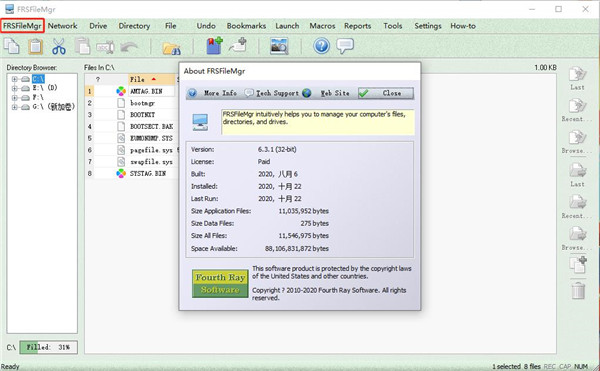This screenshot has height=371, width=600.
Task: Open the Bookmarks menu
Action: point(246,26)
